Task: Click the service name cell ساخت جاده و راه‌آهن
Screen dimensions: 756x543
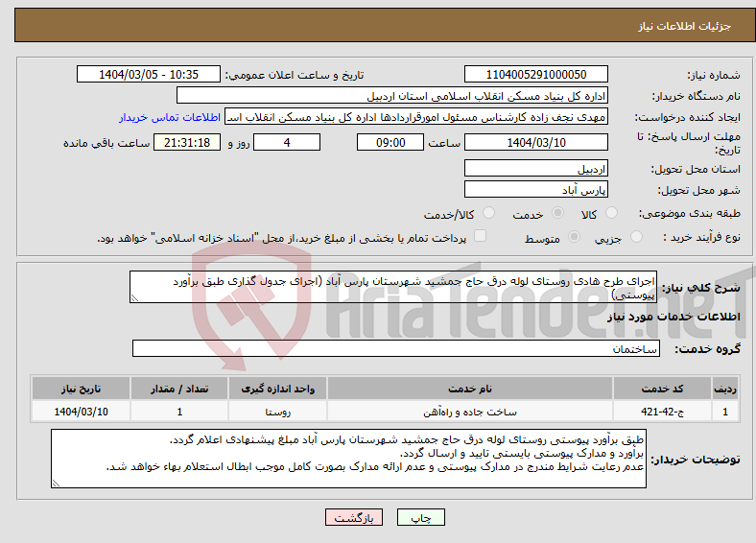Action: 470,412
